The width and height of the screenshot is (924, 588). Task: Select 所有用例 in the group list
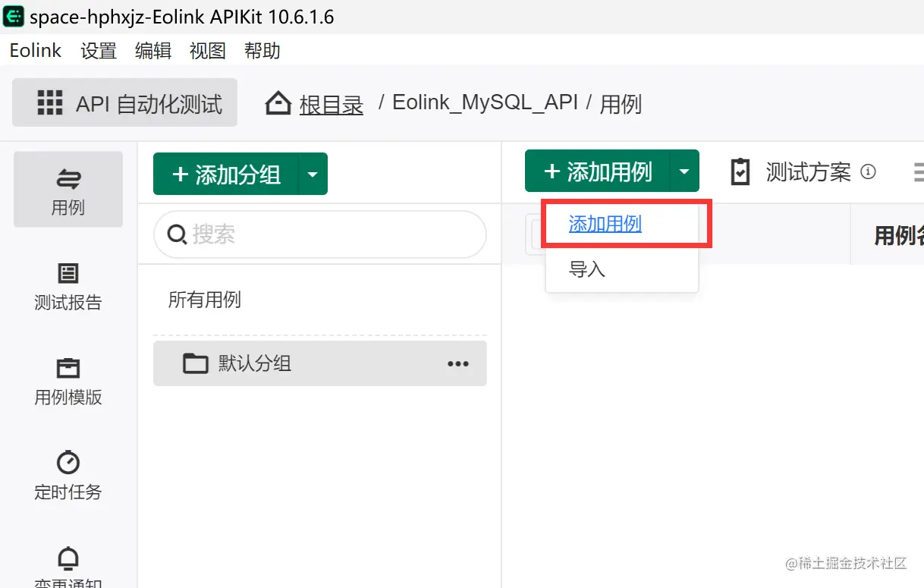pyautogui.click(x=205, y=300)
